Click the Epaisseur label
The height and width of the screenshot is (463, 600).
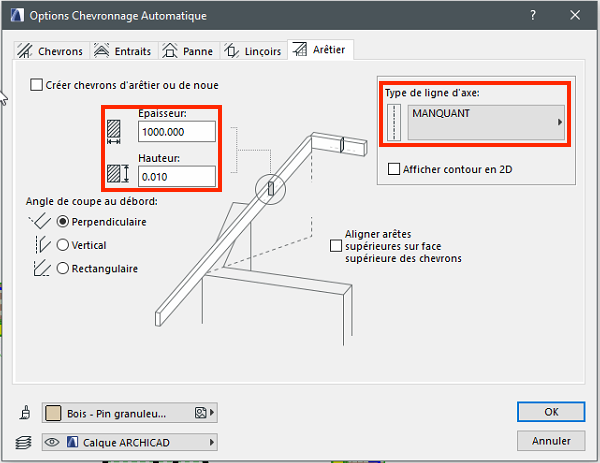[163, 114]
